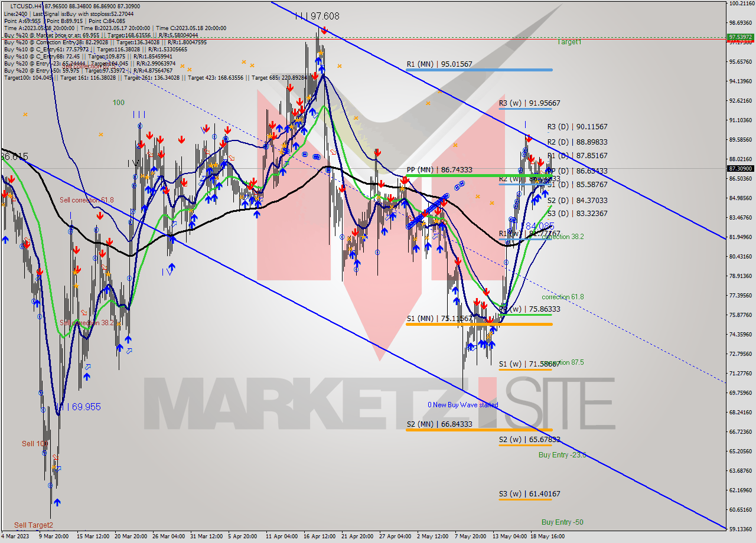Click the 'Sell correction 61.8' red label
The width and height of the screenshot is (756, 543).
click(87, 200)
